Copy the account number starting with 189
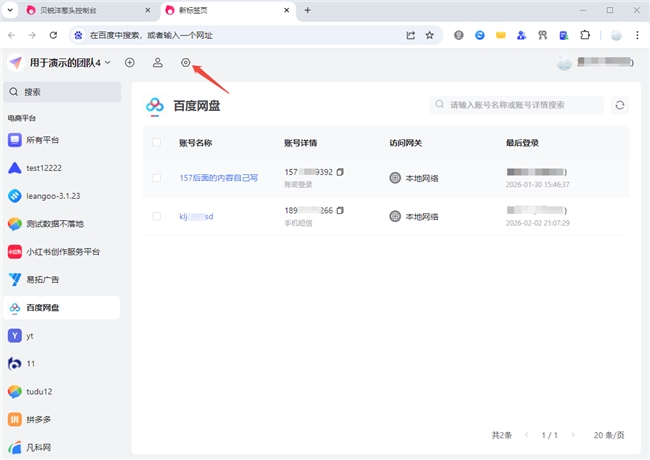This screenshot has height=460, width=650. point(340,210)
